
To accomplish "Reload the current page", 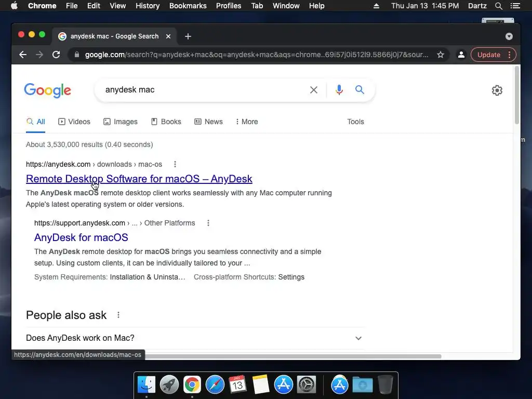I will (56, 55).
